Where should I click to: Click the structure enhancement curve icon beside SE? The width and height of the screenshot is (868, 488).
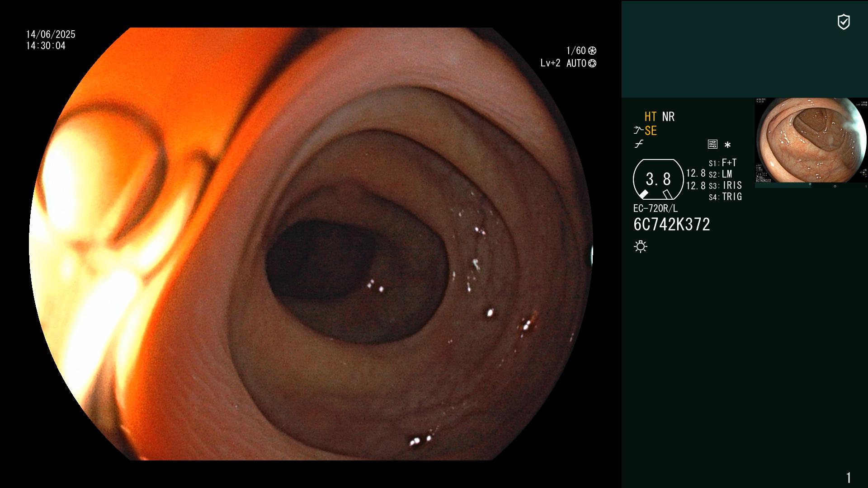pyautogui.click(x=638, y=131)
